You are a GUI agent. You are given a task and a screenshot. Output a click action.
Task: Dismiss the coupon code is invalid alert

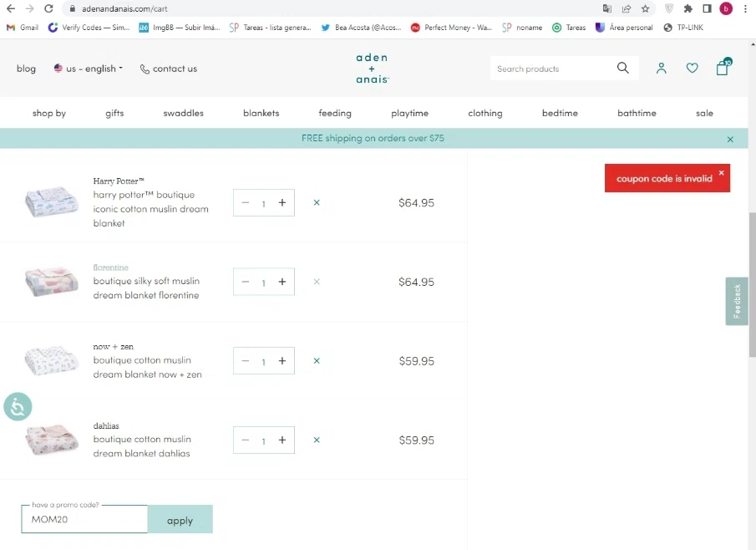(x=721, y=173)
